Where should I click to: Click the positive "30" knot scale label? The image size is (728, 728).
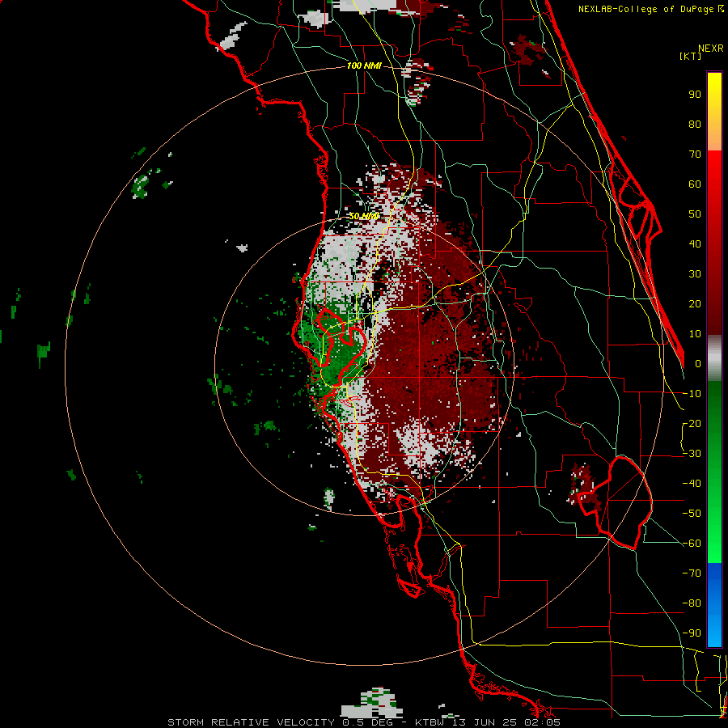click(695, 274)
